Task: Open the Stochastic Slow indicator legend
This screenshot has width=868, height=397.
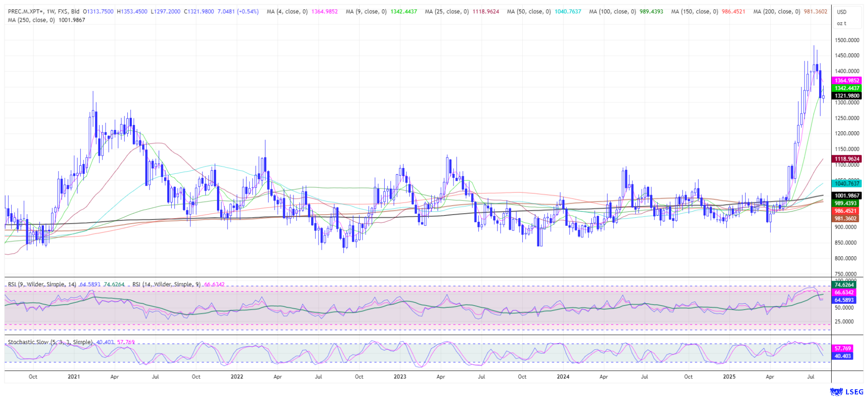Action: coord(50,342)
